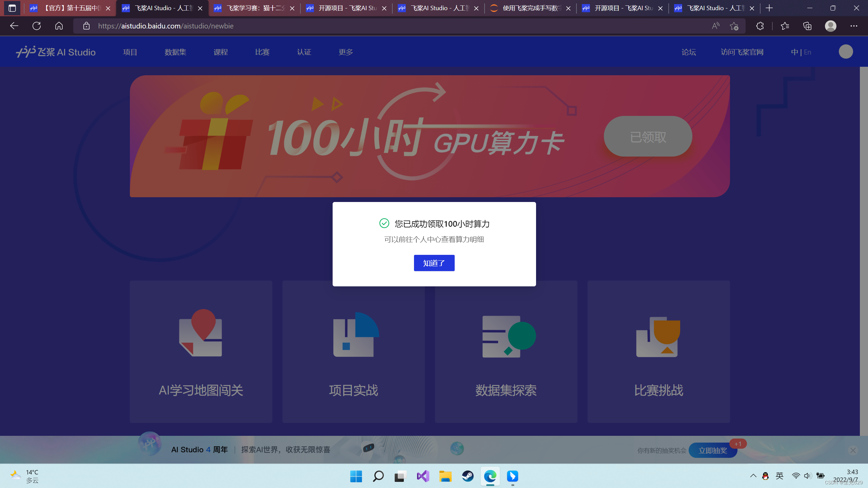Show hidden system tray icons
This screenshot has width=868, height=488.
753,476
